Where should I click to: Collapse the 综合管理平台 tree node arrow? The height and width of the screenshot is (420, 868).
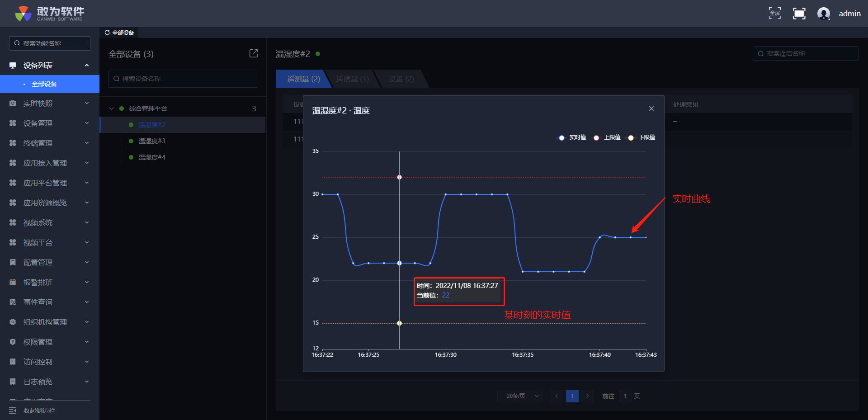point(111,109)
